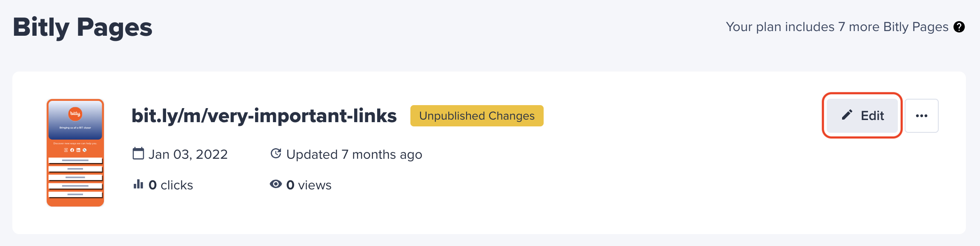
Task: Open the three-dot more options menu
Action: click(x=921, y=116)
